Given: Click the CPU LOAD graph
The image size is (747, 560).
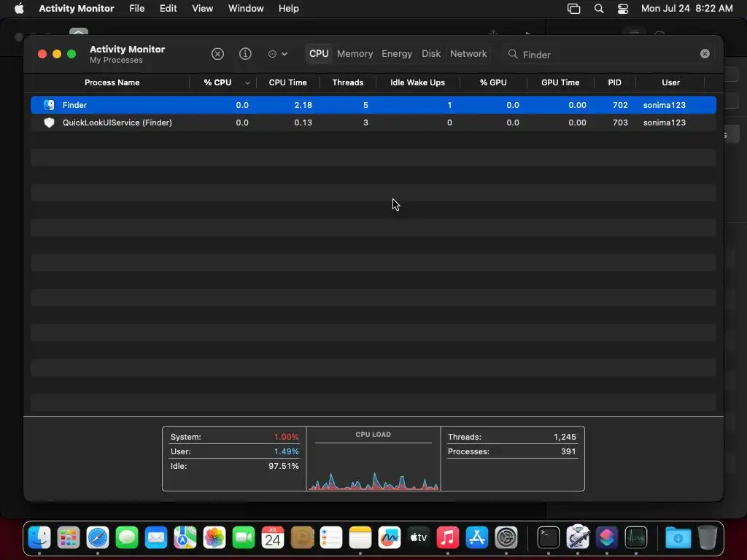Looking at the screenshot, I should [373, 465].
